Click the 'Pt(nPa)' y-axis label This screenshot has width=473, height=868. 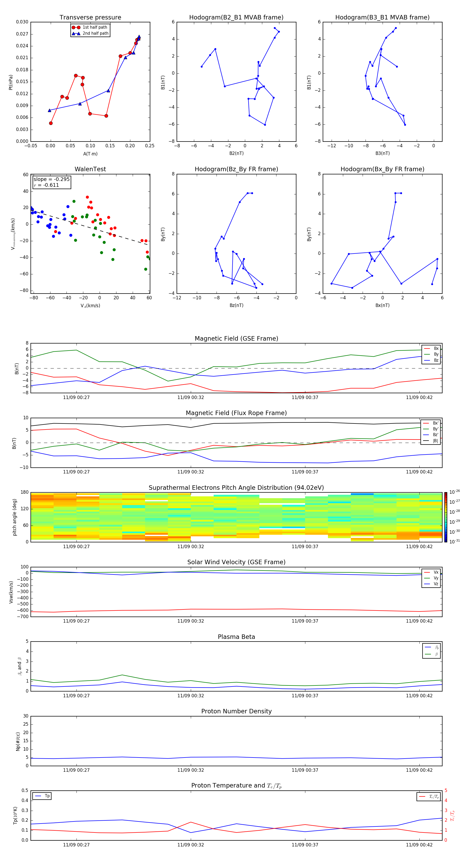(x=11, y=82)
